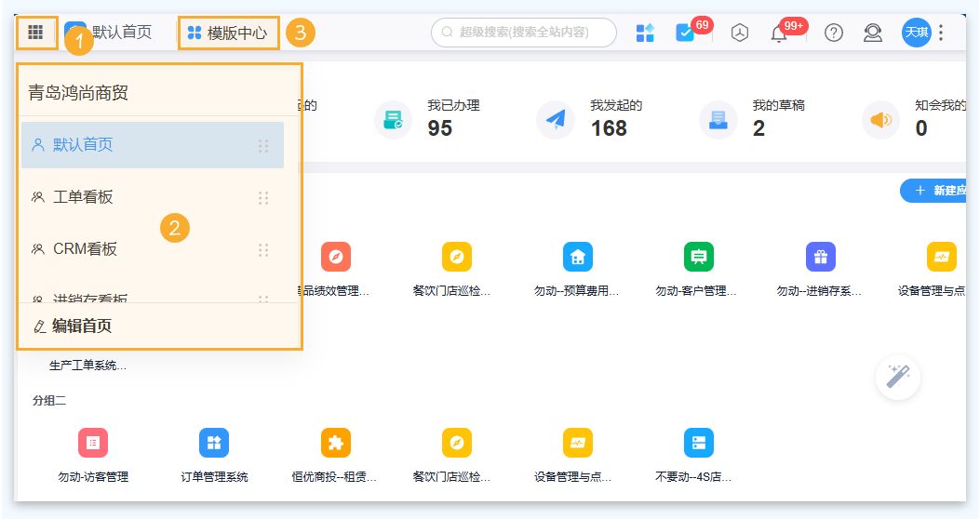
Task: Click the magic wand floating button
Action: click(898, 377)
